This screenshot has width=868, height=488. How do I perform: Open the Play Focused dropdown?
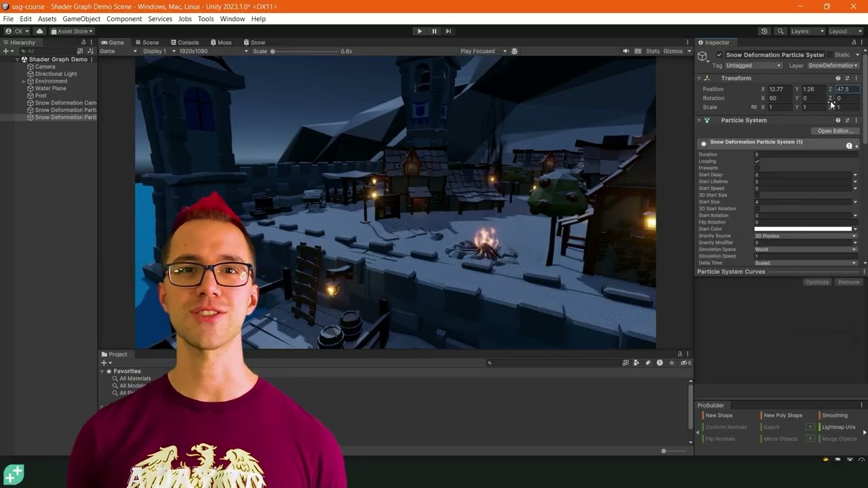click(484, 51)
